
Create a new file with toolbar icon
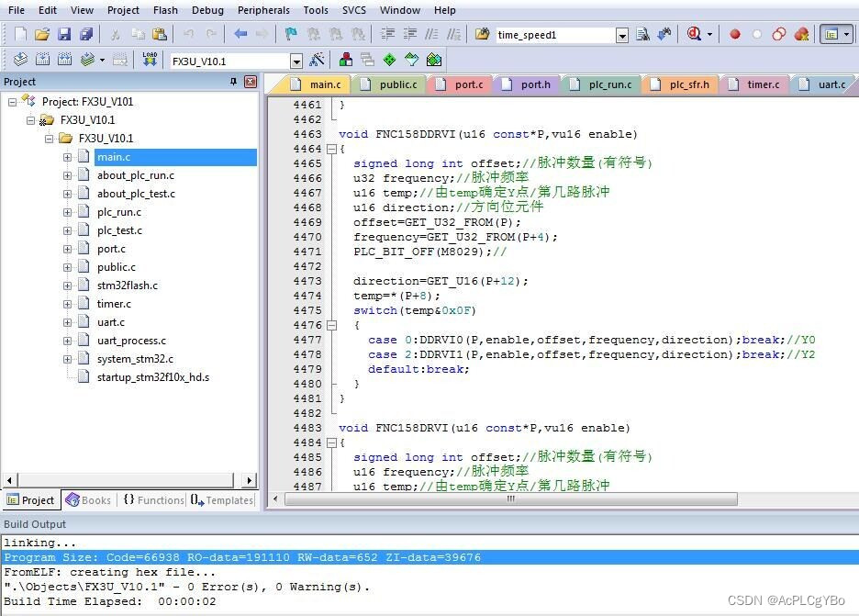(x=20, y=34)
